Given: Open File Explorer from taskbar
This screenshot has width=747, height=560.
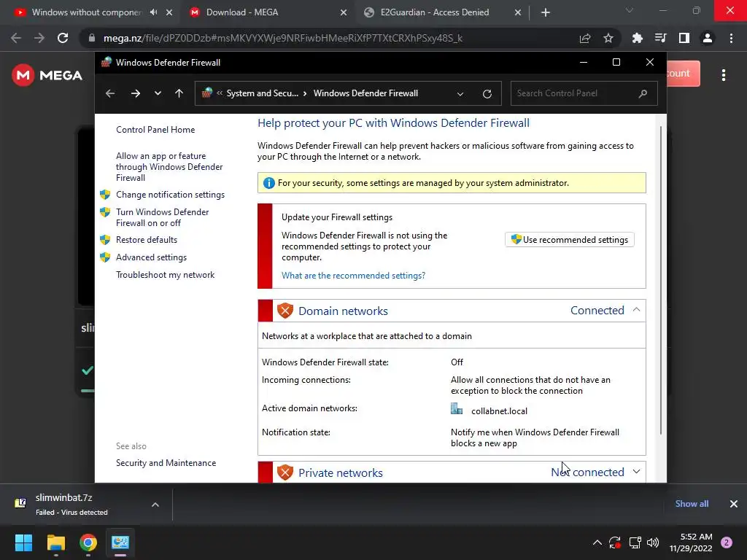Looking at the screenshot, I should coord(55,542).
